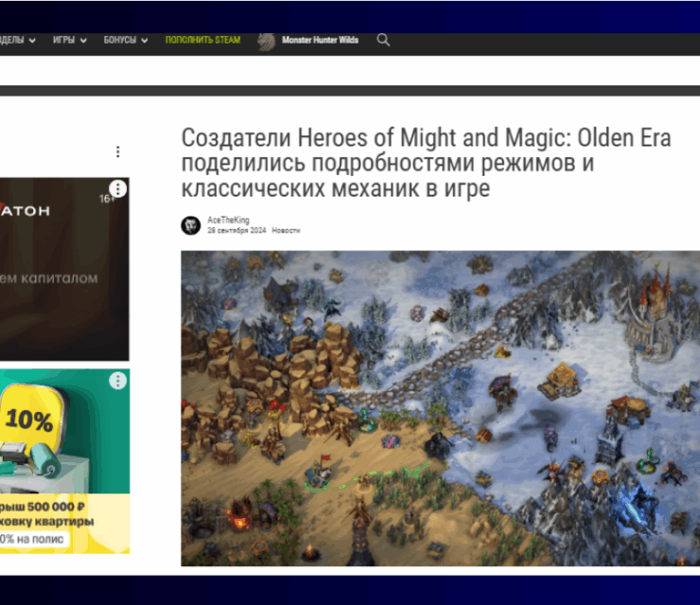Click the 28 сентября 2024 date text
700x605 pixels.
236,231
